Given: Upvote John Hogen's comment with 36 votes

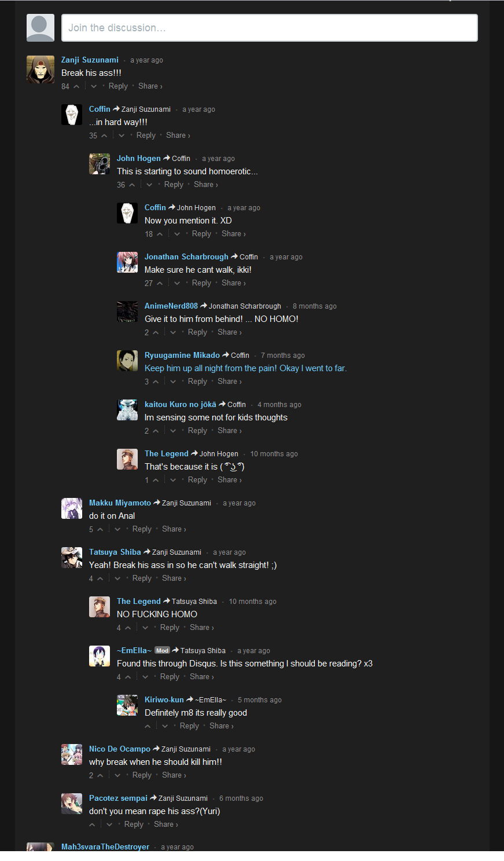Looking at the screenshot, I should [x=132, y=185].
